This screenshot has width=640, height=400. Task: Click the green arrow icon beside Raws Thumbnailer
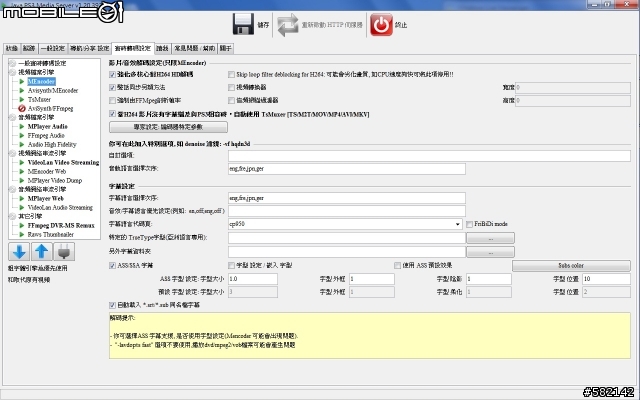(22, 234)
